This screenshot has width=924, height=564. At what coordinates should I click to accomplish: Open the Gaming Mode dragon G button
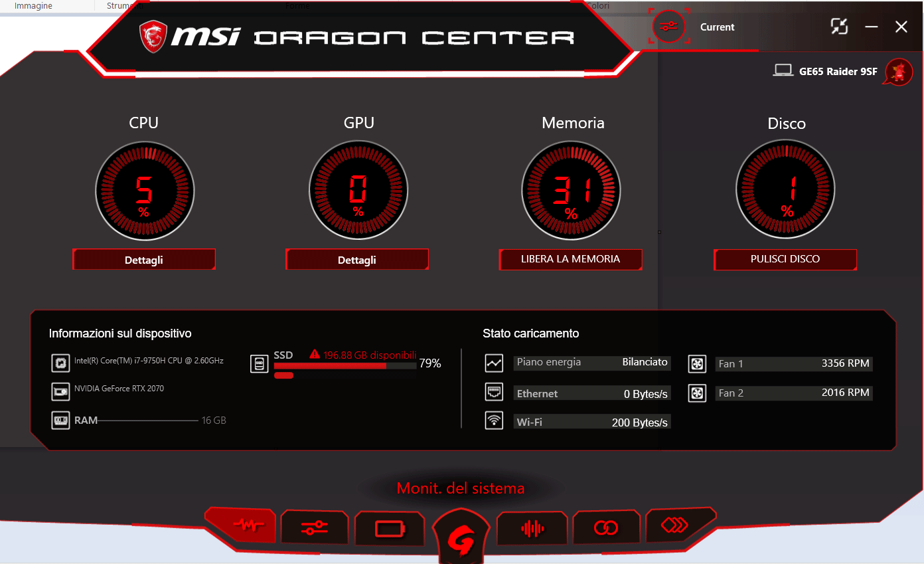(461, 536)
